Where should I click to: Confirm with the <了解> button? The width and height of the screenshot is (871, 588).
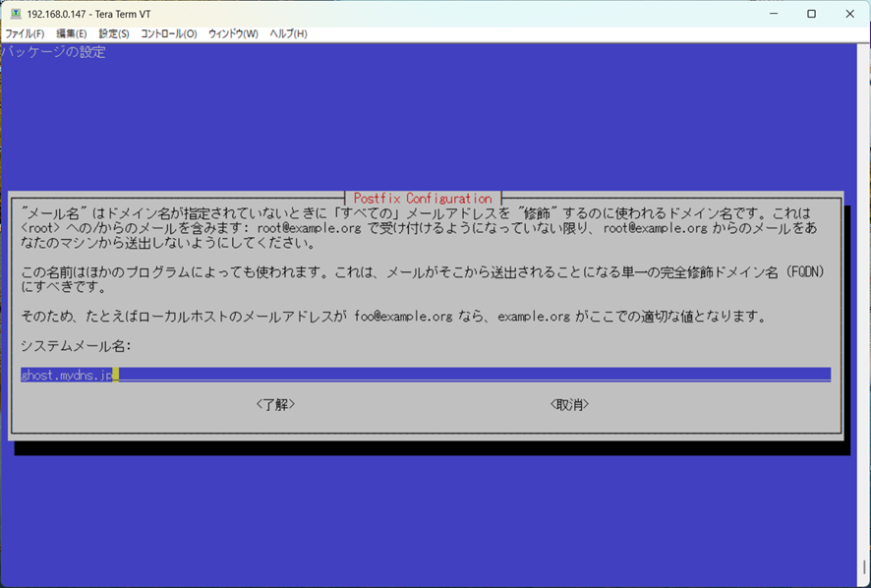tap(275, 404)
